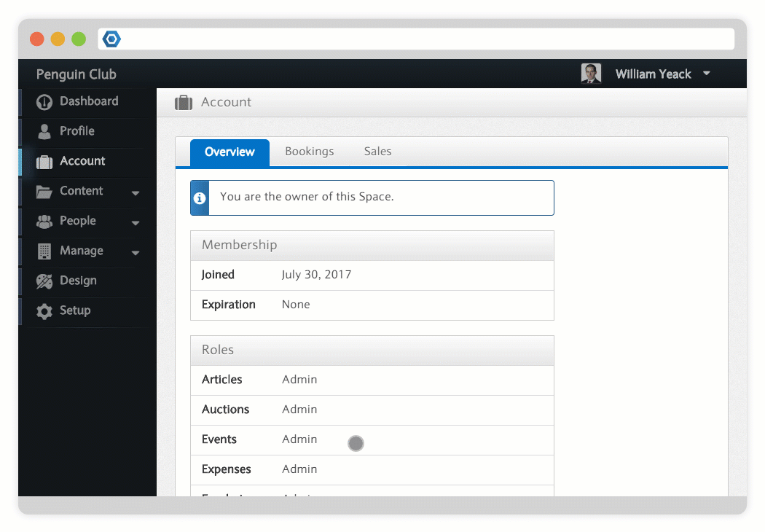
Task: Switch to the Bookings tab
Action: click(309, 152)
